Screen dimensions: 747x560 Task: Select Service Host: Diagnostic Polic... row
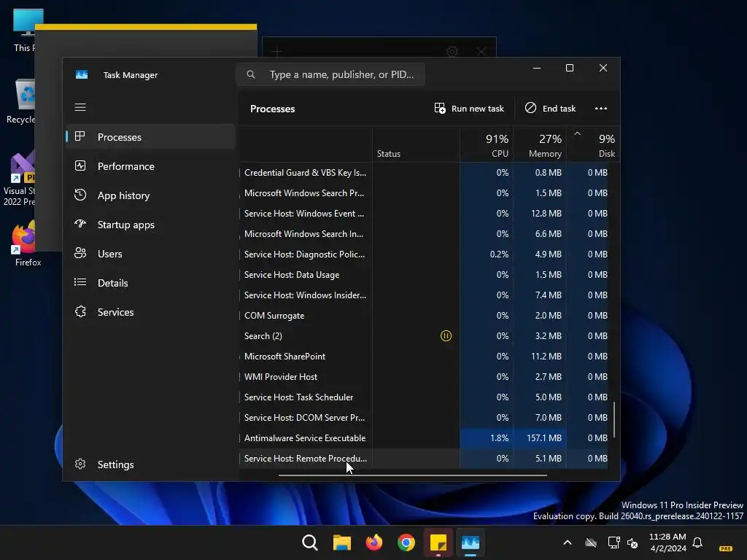pos(423,254)
